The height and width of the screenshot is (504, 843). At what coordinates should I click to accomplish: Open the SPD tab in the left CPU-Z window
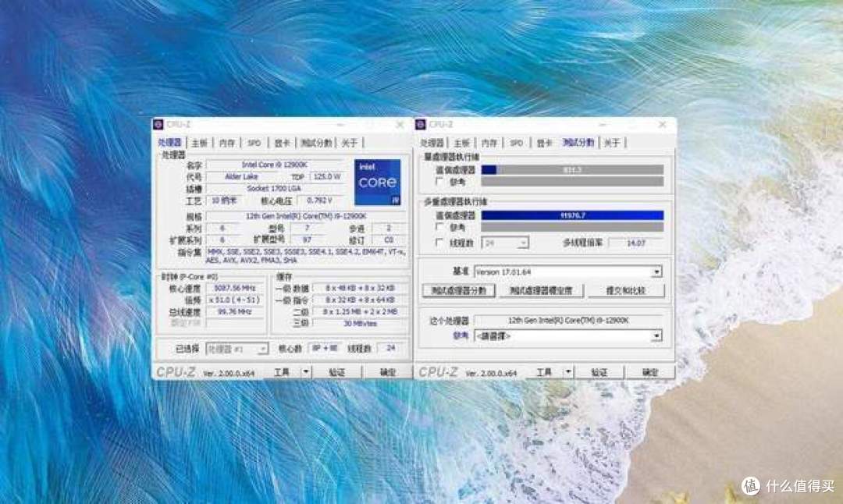[x=254, y=143]
